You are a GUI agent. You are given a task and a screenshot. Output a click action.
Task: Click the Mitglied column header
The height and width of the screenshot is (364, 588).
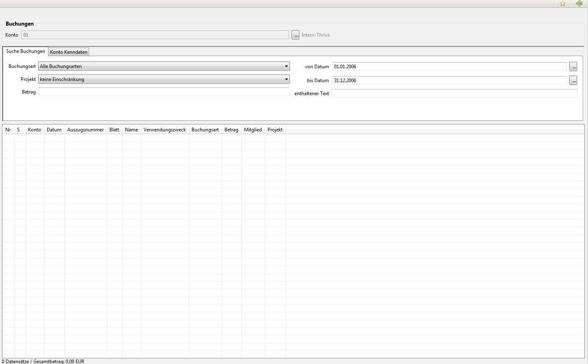253,130
